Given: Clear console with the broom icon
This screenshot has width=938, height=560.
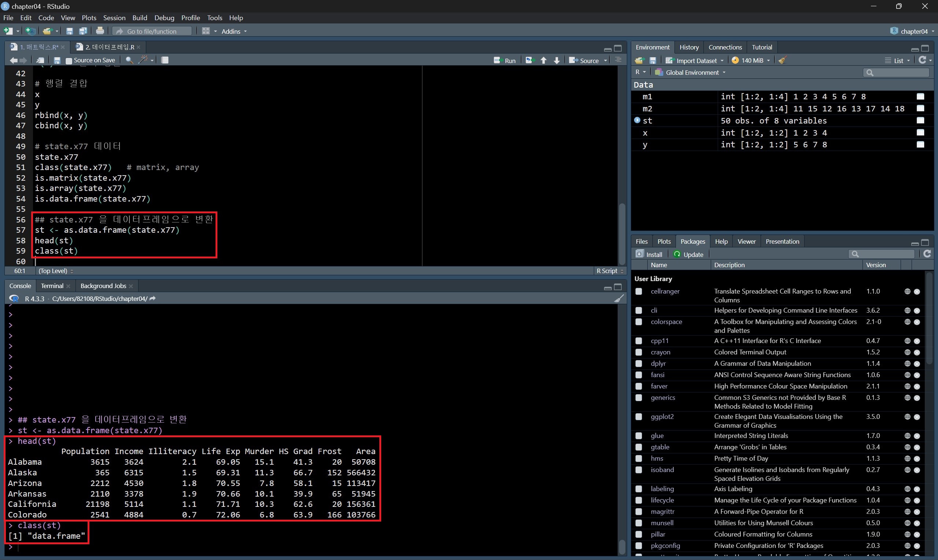Looking at the screenshot, I should 619,299.
